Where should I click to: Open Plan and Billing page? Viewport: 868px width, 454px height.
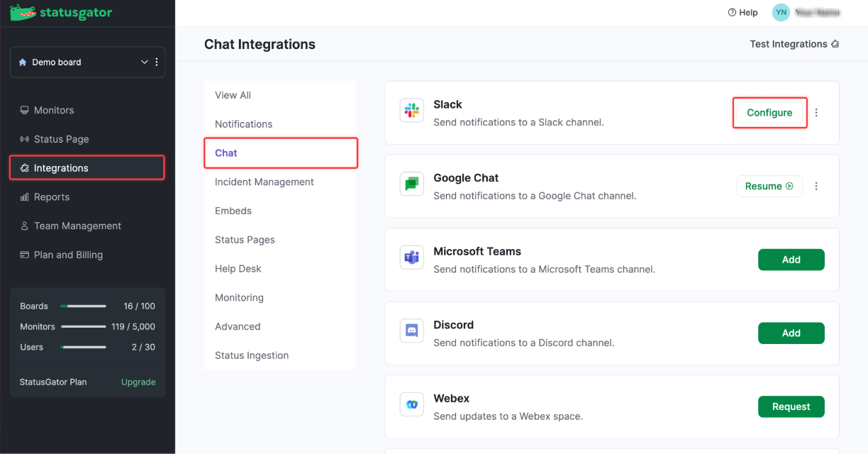(68, 255)
